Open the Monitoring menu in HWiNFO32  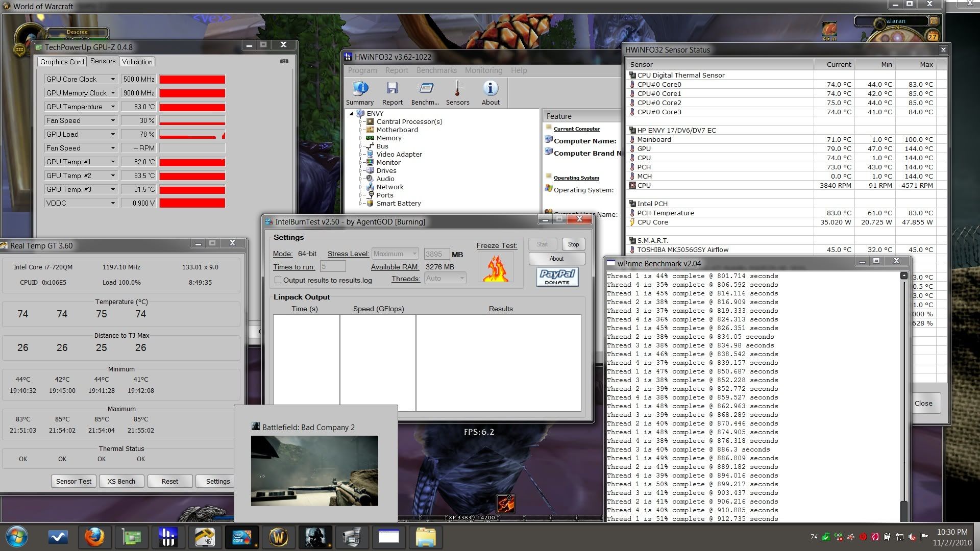pyautogui.click(x=483, y=70)
